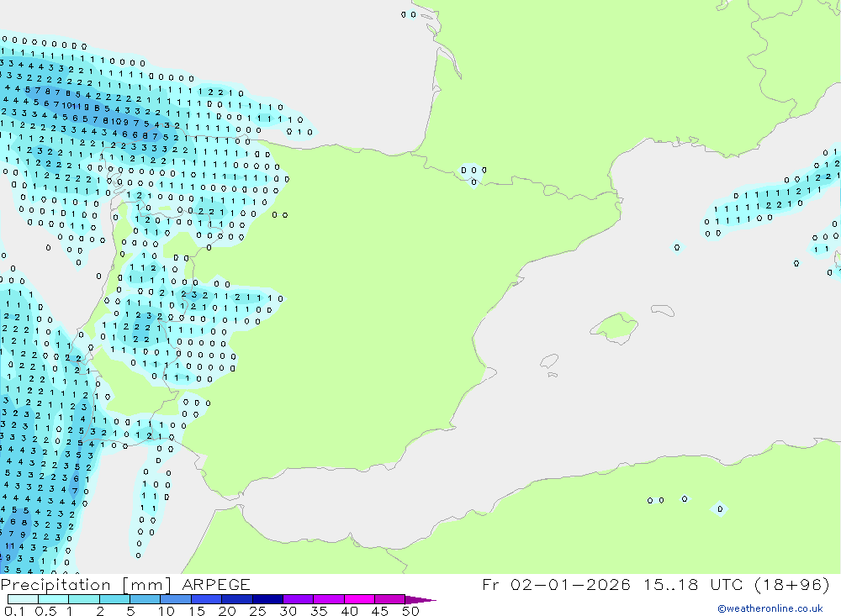The image size is (841, 616).
Task: Click the "40" legend scale label
Action: pyautogui.click(x=349, y=611)
